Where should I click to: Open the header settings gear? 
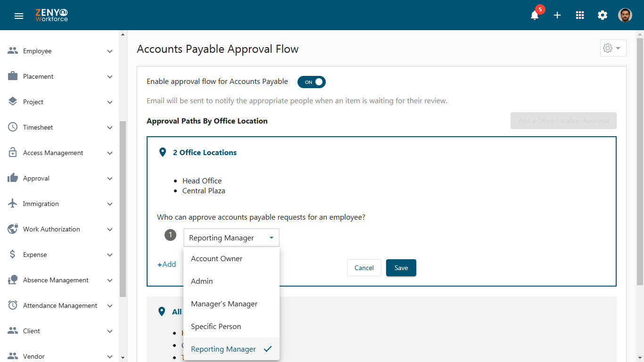pyautogui.click(x=603, y=15)
